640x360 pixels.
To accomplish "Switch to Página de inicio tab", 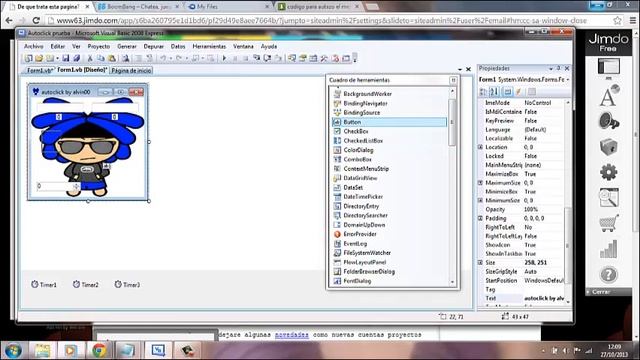I will [x=131, y=71].
